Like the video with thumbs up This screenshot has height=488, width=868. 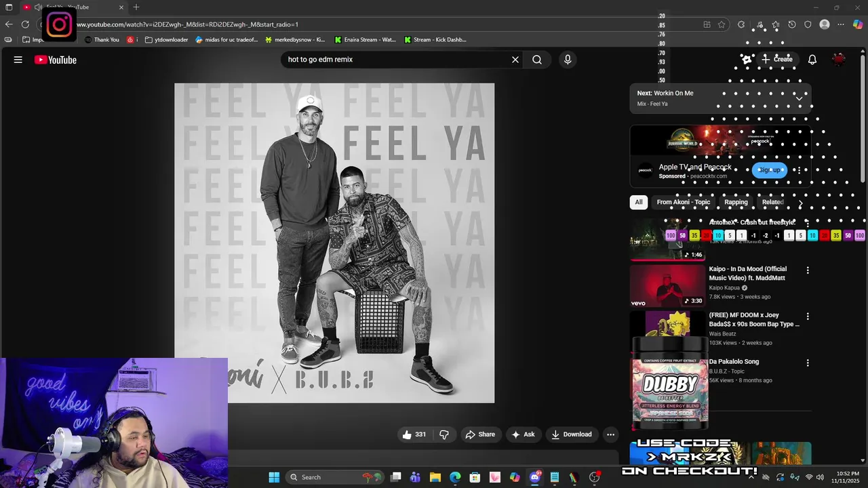414,434
